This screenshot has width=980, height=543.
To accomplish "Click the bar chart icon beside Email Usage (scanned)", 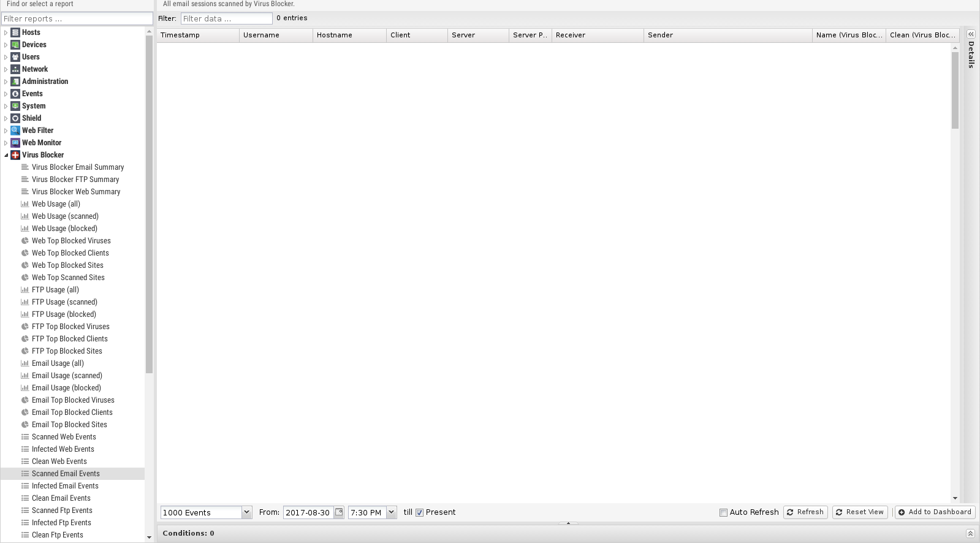I will pyautogui.click(x=25, y=376).
